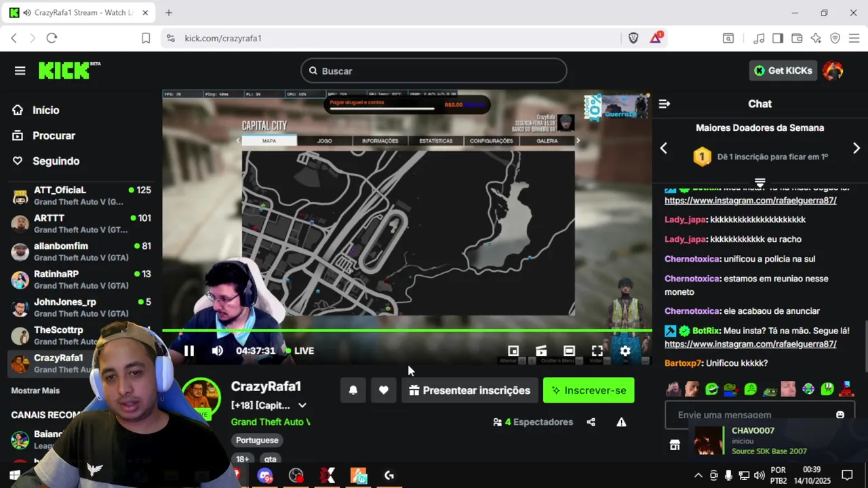Image resolution: width=868 pixels, height=488 pixels.
Task: Click the green Inscrever-se button
Action: [589, 390]
